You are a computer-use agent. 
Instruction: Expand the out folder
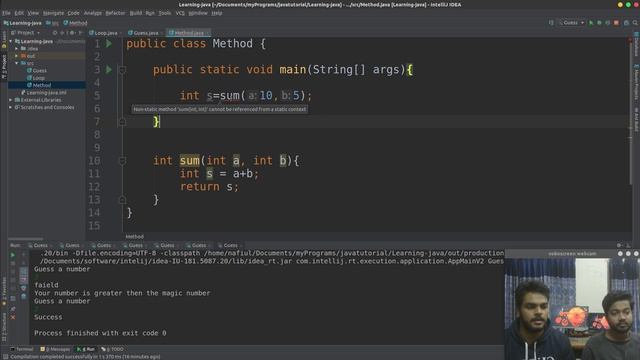point(17,56)
